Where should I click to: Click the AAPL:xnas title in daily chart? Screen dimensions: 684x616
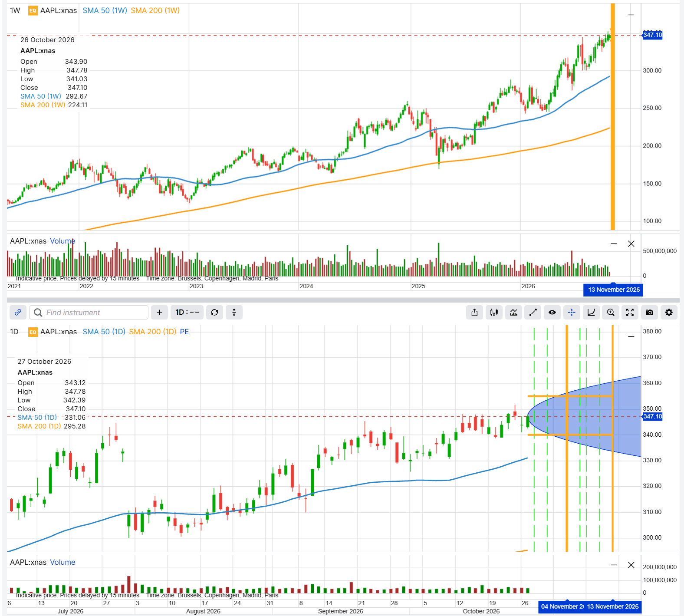[59, 332]
